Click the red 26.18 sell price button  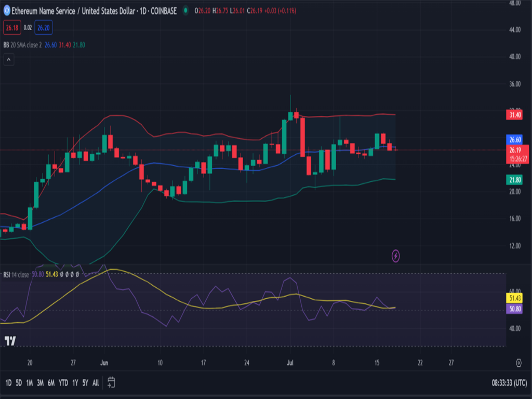click(11, 28)
